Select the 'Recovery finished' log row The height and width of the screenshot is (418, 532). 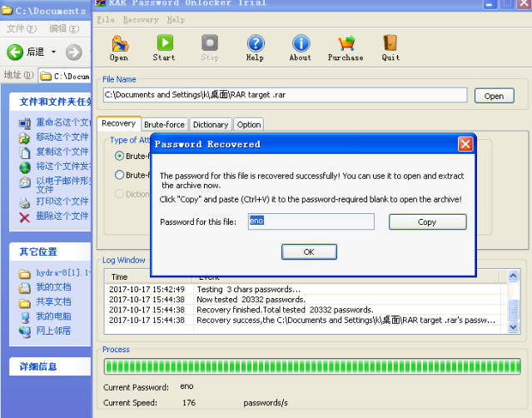pos(303,310)
